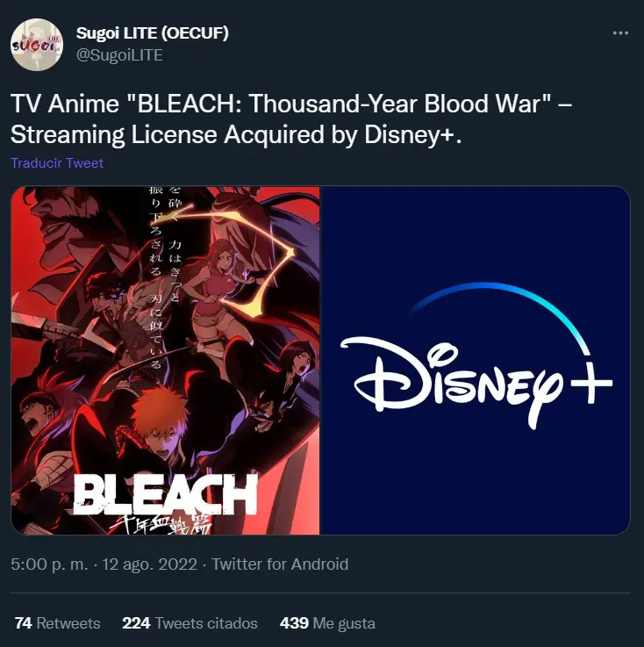The width and height of the screenshot is (644, 647).
Task: Click the white BLEACH title logo on poster
Action: 165,495
